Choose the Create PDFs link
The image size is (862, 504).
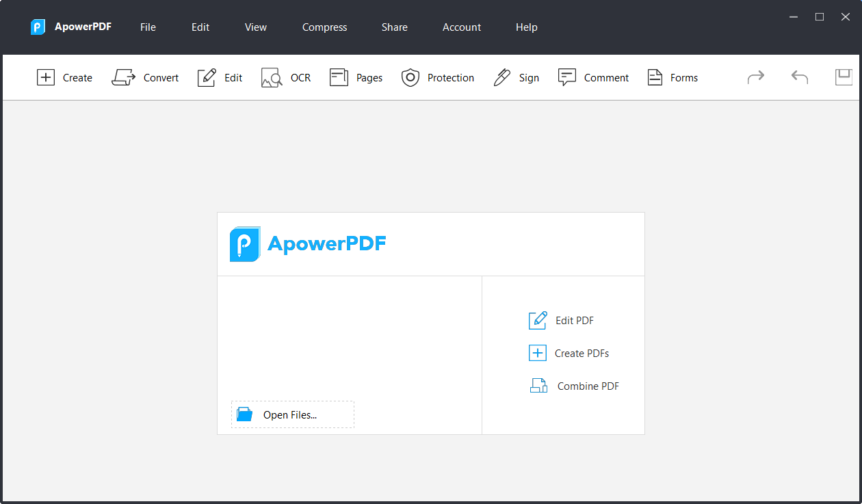(582, 353)
